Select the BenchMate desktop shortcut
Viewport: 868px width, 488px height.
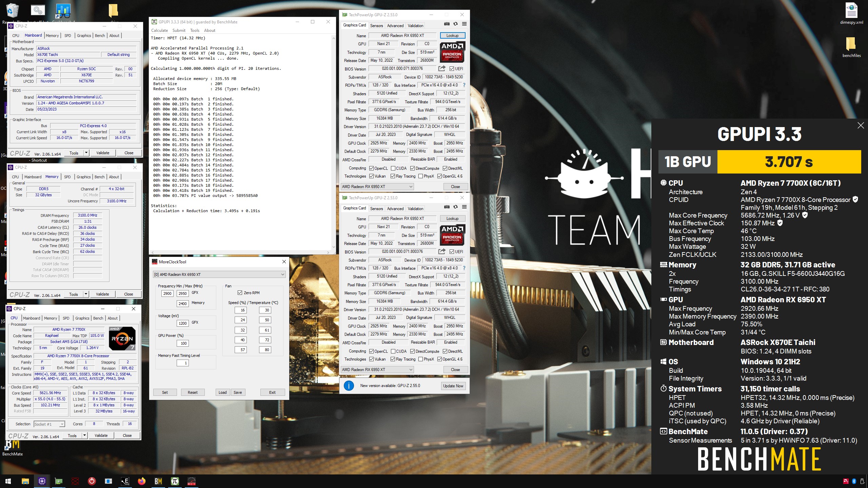(x=13, y=448)
